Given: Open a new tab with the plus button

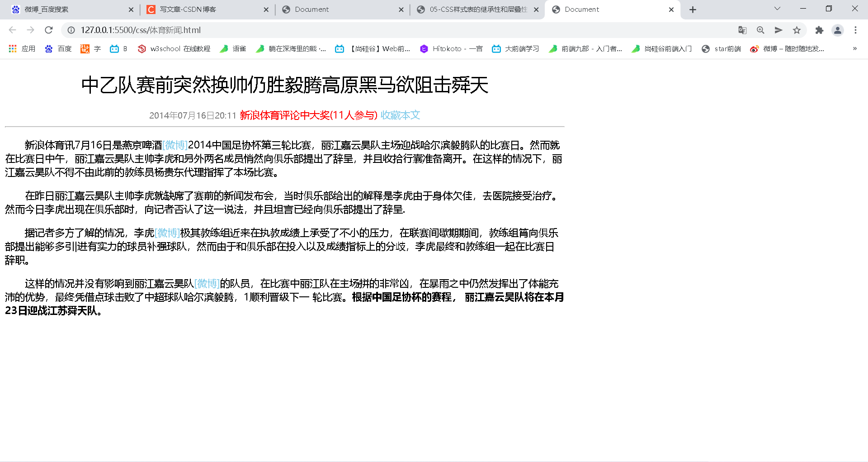Looking at the screenshot, I should pos(693,9).
